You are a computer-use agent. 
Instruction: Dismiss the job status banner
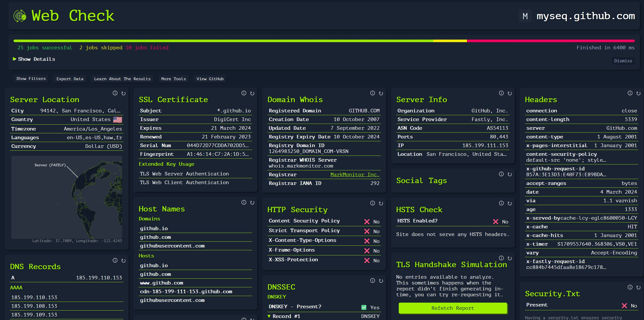pyautogui.click(x=623, y=61)
